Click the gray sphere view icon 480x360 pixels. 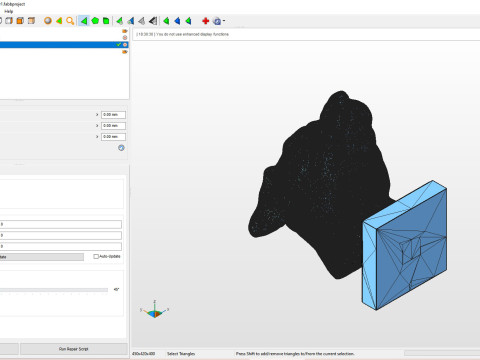[x=48, y=21]
